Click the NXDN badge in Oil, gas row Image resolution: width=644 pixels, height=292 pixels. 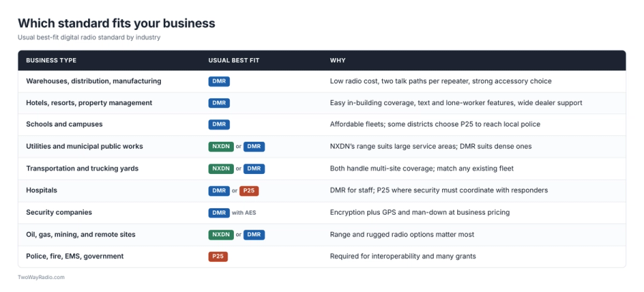click(x=221, y=235)
